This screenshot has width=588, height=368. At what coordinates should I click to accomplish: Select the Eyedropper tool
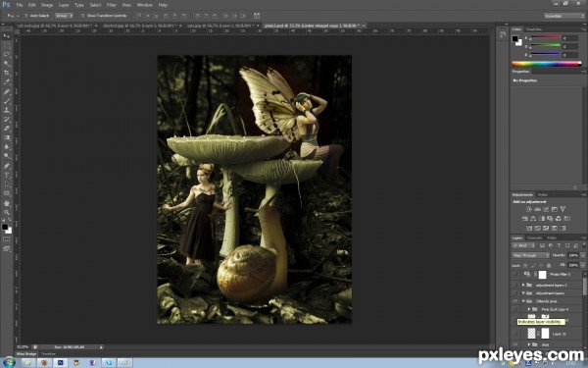(7, 82)
